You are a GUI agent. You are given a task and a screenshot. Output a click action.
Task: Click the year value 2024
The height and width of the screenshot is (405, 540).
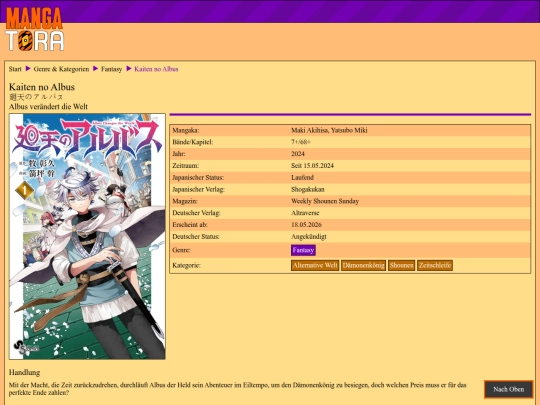tap(298, 154)
